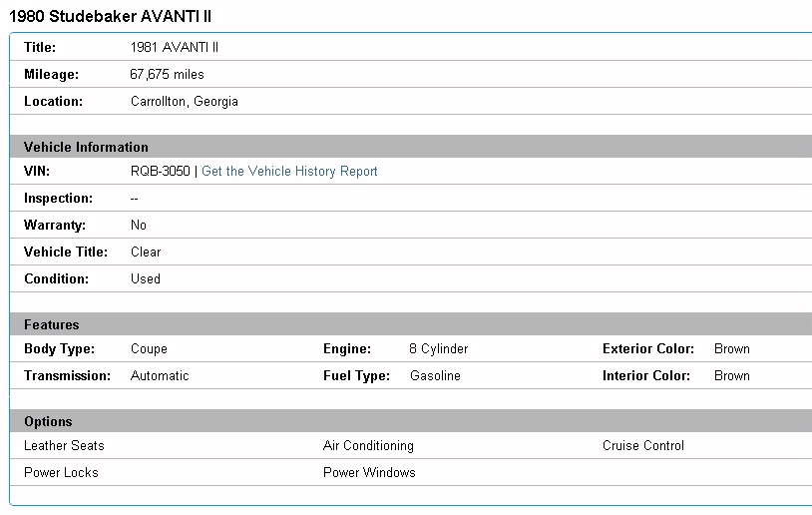Click the Gasoline fuel type value

point(435,376)
